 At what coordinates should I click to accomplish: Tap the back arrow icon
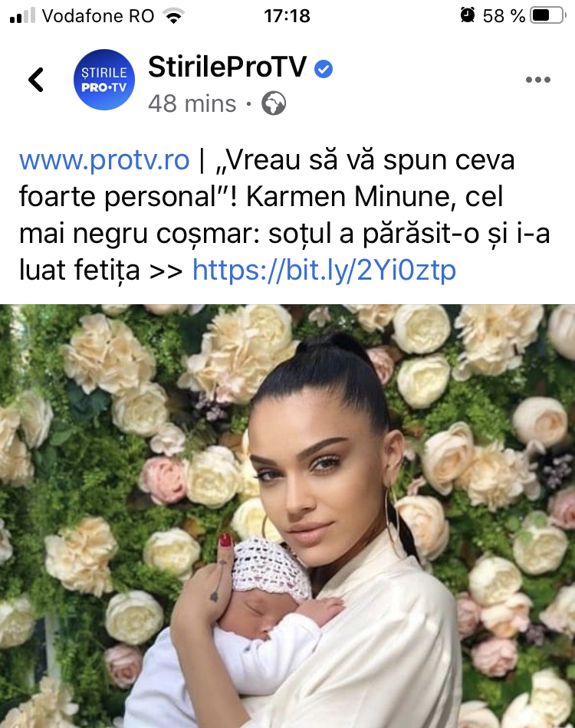tap(36, 80)
